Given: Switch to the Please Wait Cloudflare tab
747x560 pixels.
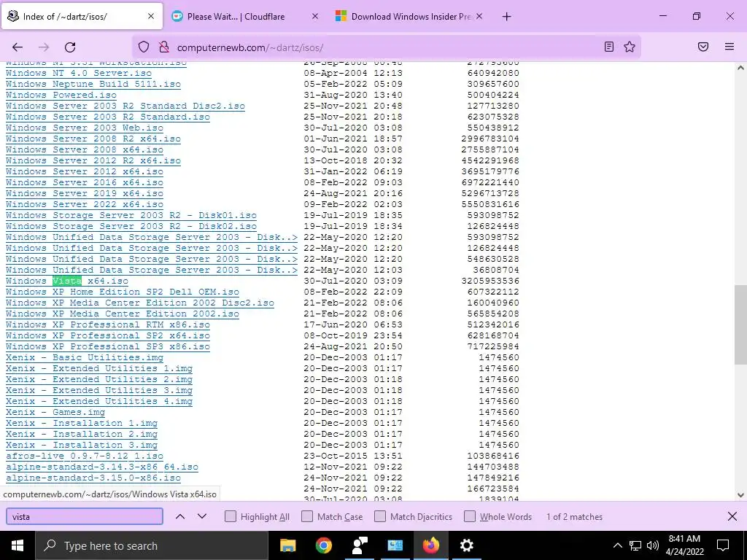Looking at the screenshot, I should [245, 16].
